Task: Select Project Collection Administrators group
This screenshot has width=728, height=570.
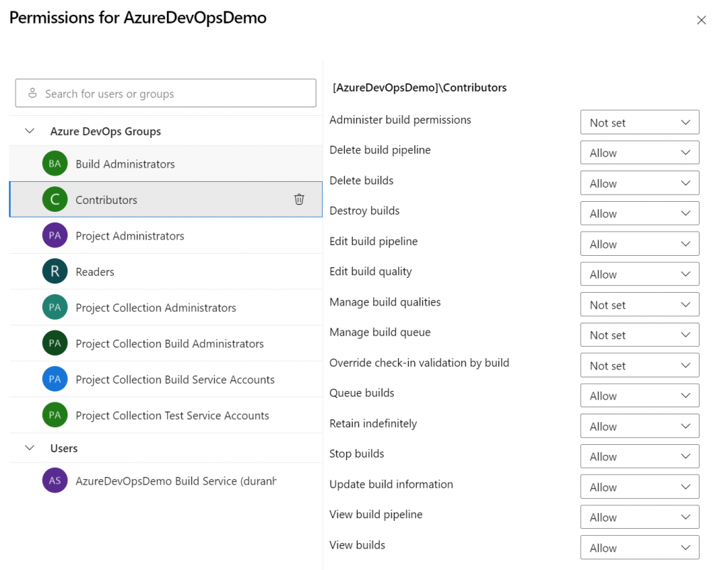Action: [156, 308]
